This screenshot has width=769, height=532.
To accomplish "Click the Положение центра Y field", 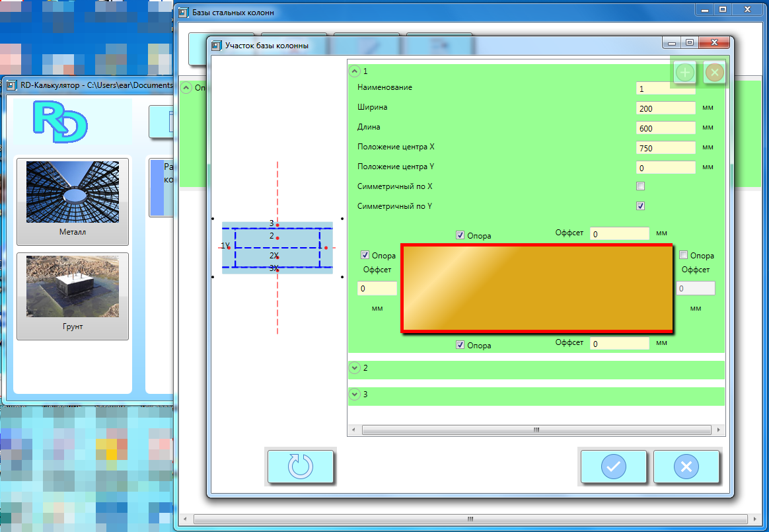I will tap(665, 168).
